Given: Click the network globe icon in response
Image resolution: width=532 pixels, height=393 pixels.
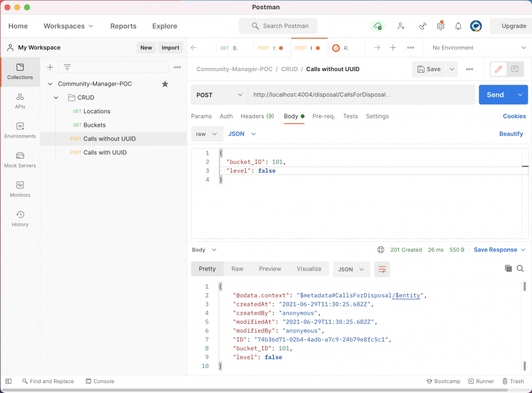Looking at the screenshot, I should pyautogui.click(x=381, y=250).
